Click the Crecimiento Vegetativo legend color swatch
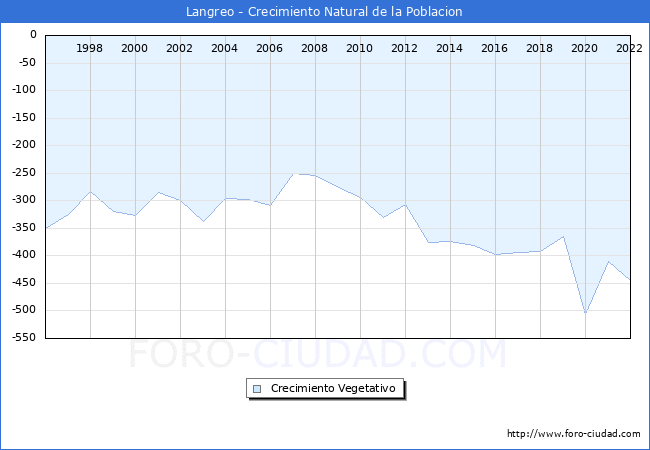650x450 pixels. tap(257, 389)
